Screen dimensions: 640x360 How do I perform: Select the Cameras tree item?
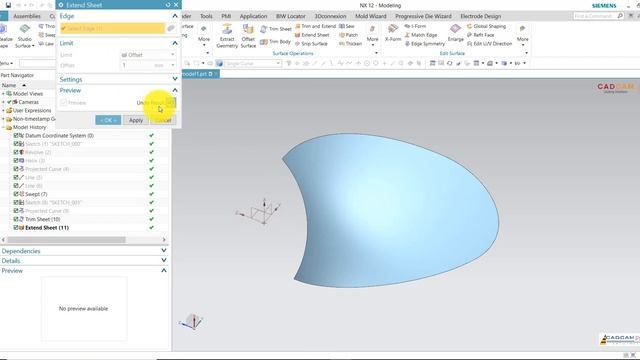28,102
